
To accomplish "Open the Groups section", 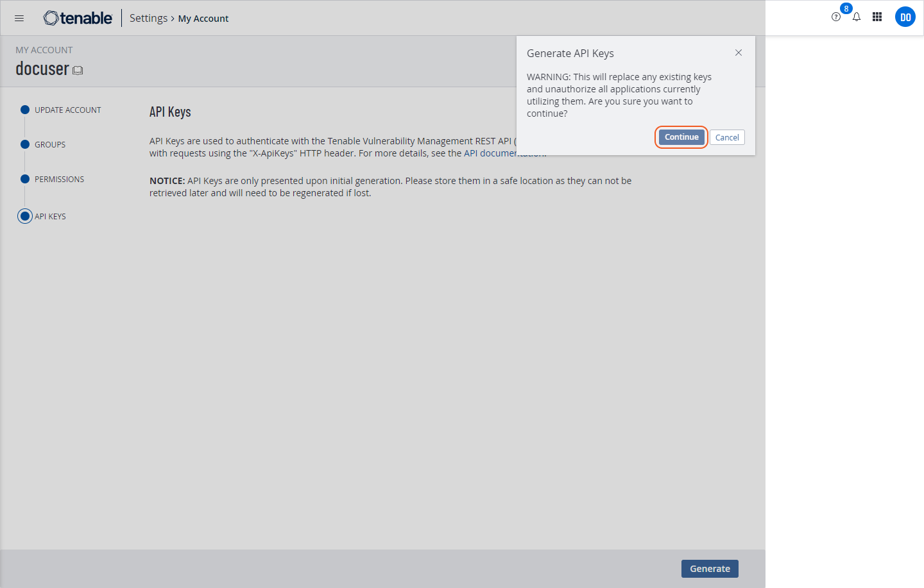I will (x=43, y=144).
